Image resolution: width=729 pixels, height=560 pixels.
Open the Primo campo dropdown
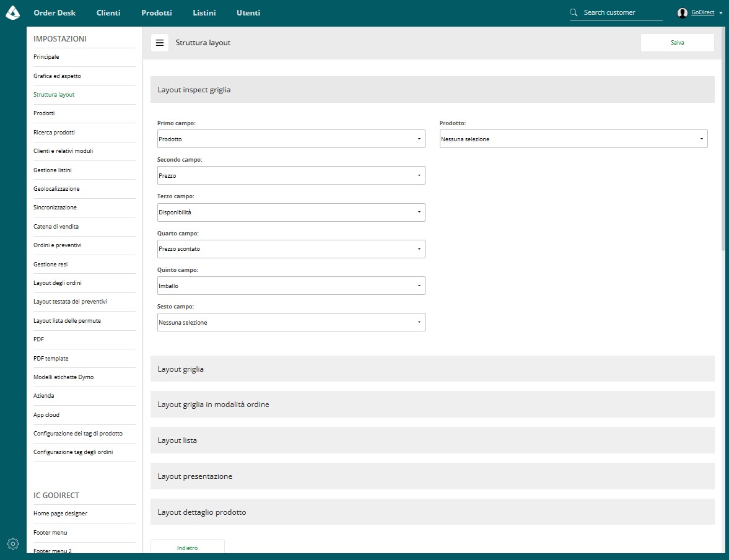pyautogui.click(x=291, y=139)
